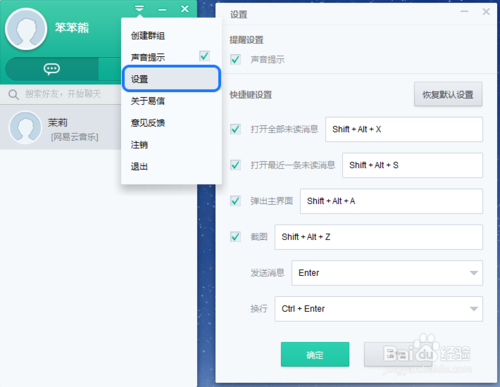
Task: Click the search magnifier icon
Action: pos(13,94)
